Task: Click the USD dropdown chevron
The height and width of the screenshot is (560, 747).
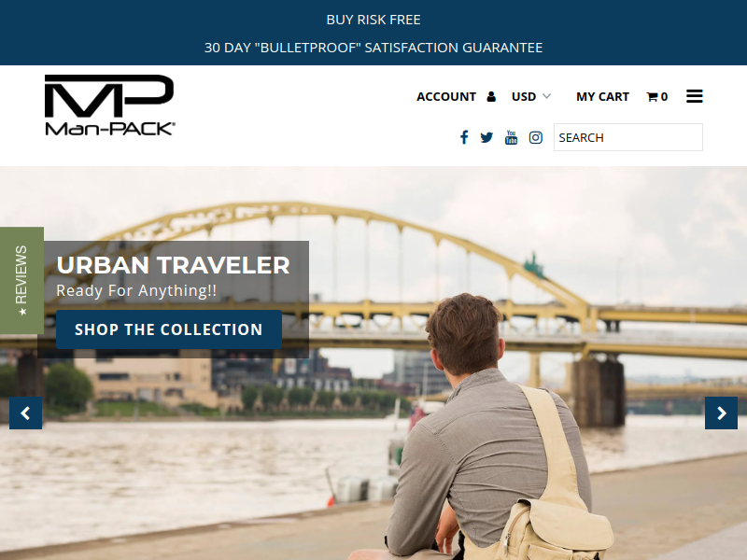Action: (546, 96)
